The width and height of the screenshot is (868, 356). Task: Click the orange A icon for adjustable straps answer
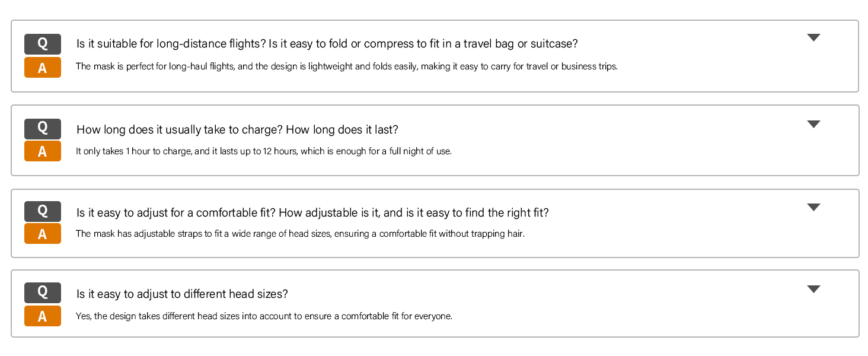point(42,234)
